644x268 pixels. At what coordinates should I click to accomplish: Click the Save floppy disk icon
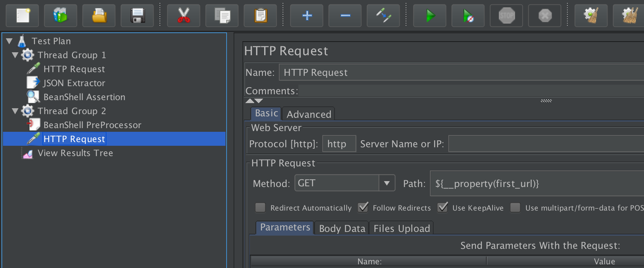pos(137,15)
